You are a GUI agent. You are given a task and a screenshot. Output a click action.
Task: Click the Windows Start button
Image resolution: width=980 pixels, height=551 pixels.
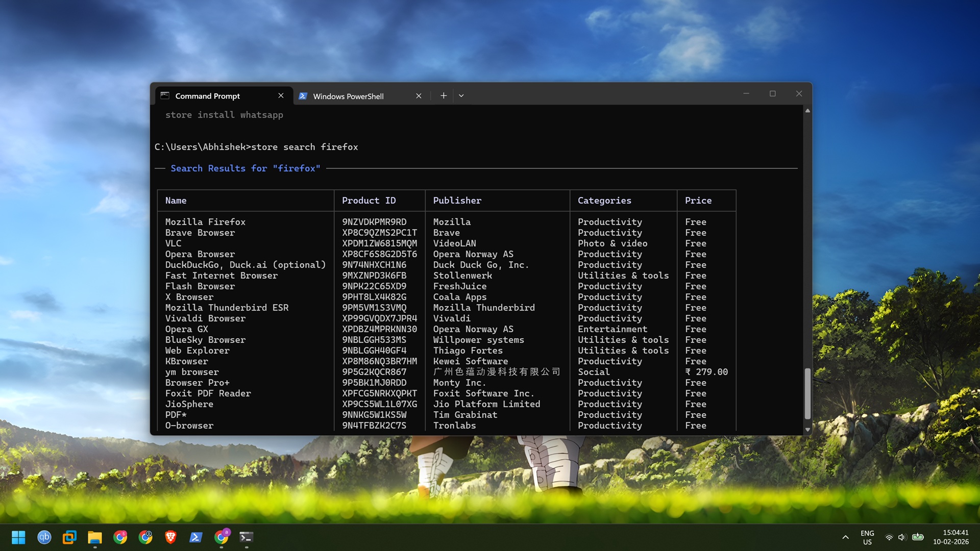click(19, 537)
